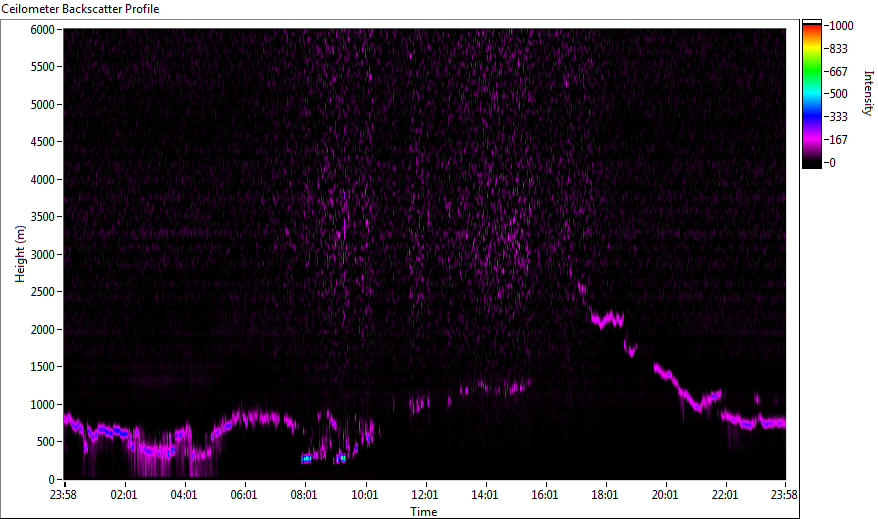Click the Ceilometer Backscatter Profile title
This screenshot has width=878, height=519.
tap(80, 9)
